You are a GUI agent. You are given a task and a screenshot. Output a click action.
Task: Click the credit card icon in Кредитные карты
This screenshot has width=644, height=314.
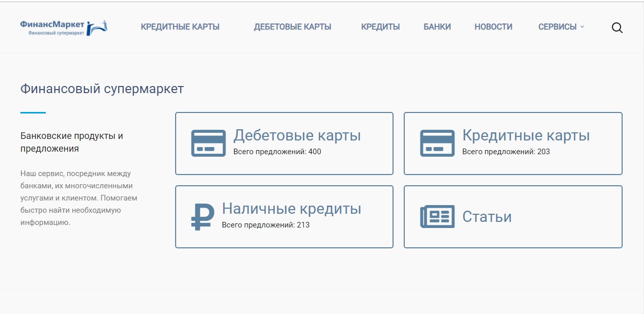(x=437, y=143)
